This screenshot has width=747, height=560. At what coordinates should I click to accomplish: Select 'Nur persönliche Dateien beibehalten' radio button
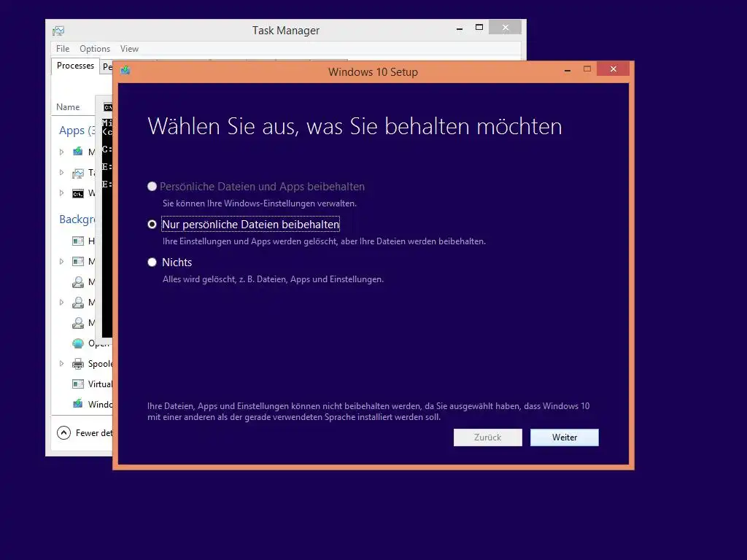(152, 225)
